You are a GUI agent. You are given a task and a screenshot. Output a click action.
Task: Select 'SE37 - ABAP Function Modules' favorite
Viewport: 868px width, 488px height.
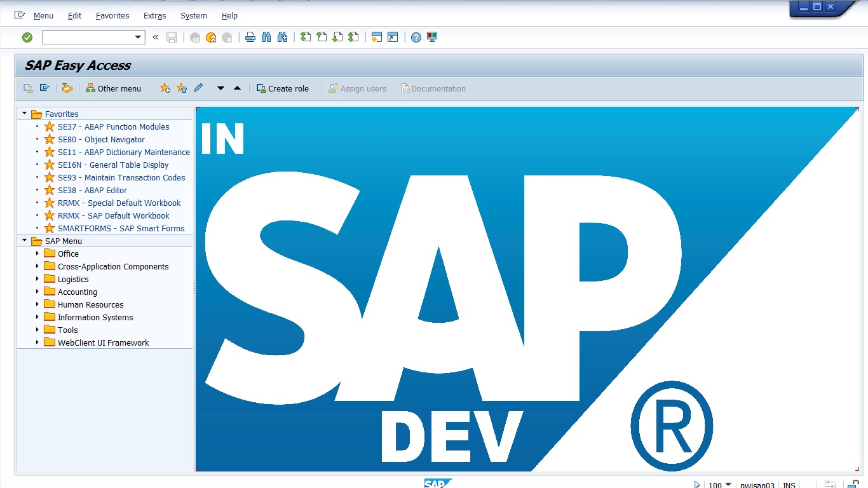(x=114, y=126)
